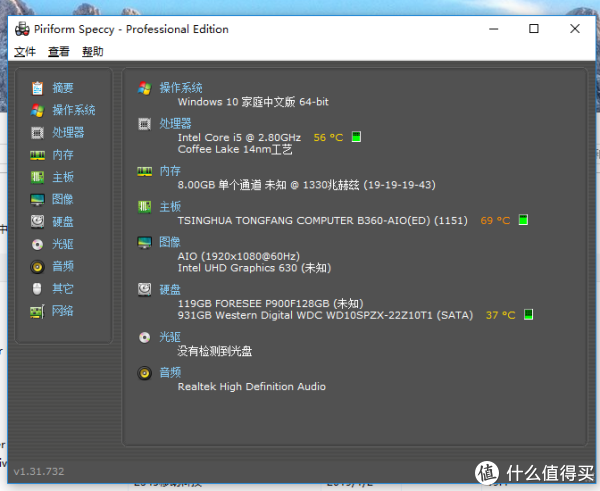Screen dimensions: 600x491
Task: Open the 光驱 heading link in summary
Action: (170, 337)
